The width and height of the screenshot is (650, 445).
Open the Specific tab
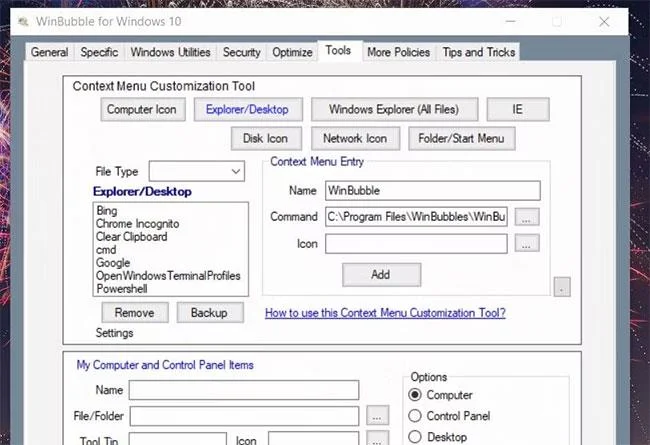99,52
